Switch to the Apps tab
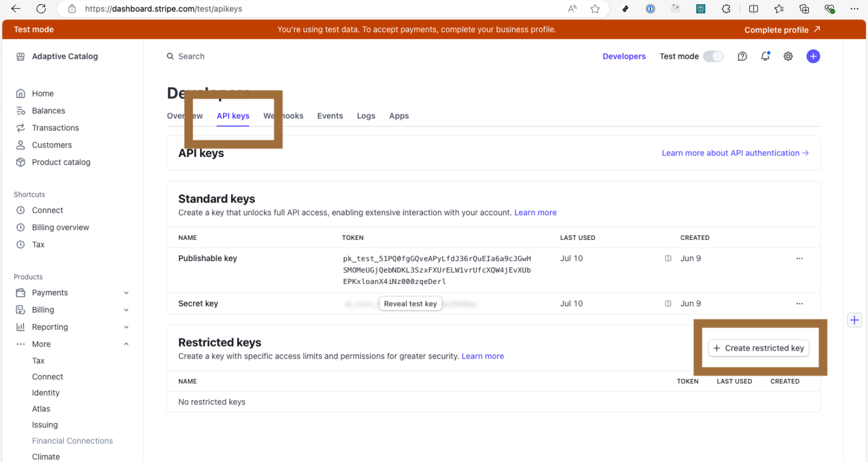The image size is (868, 462). coord(399,116)
